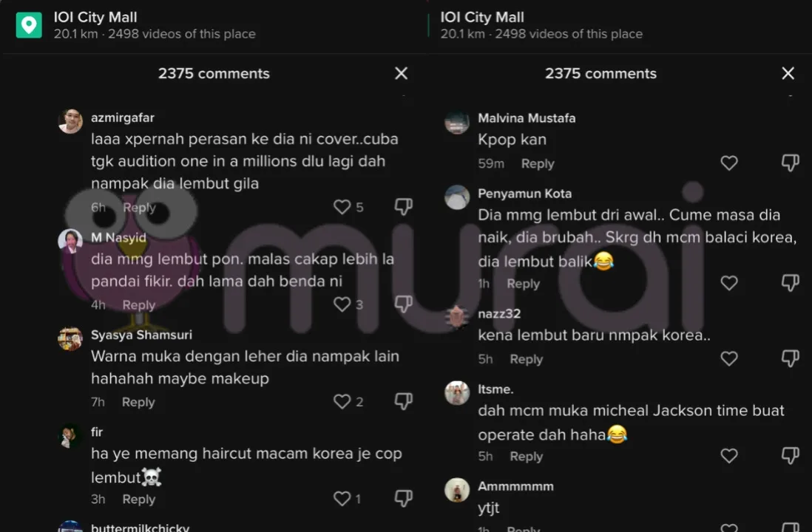Image resolution: width=812 pixels, height=532 pixels.
Task: Like Malvina Mustafa's Kpop comment
Action: (729, 163)
